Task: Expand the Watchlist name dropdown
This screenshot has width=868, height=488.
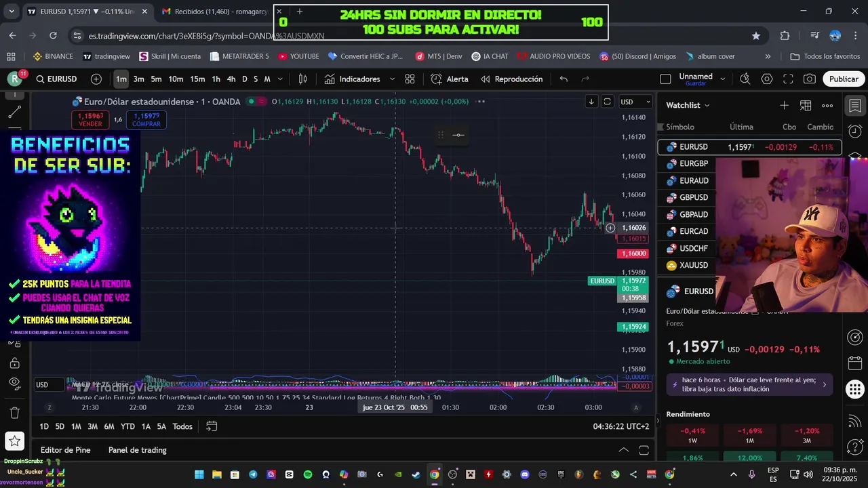Action: pos(688,105)
